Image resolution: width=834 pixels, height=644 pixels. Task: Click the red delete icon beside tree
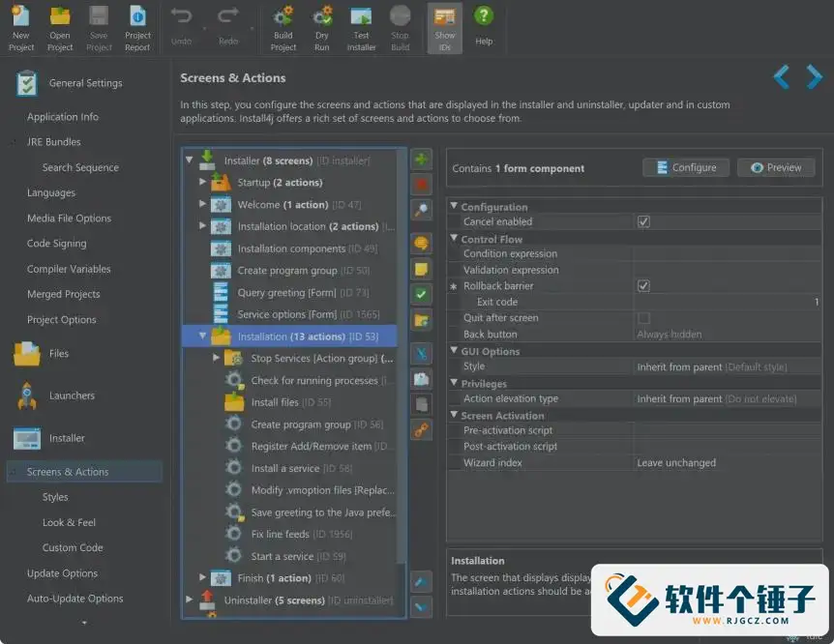coord(422,184)
